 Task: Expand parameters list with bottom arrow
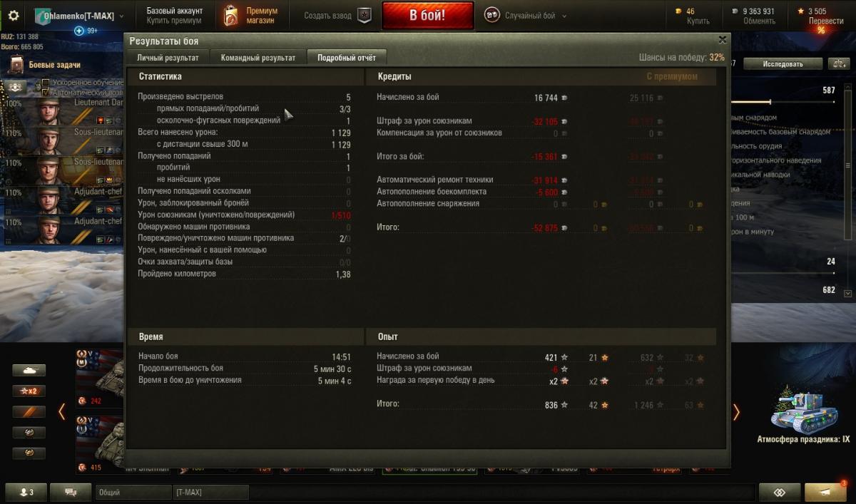tap(848, 293)
